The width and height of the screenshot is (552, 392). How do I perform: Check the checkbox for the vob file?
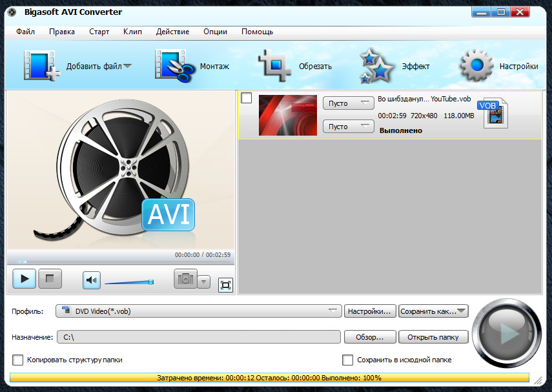(x=247, y=98)
